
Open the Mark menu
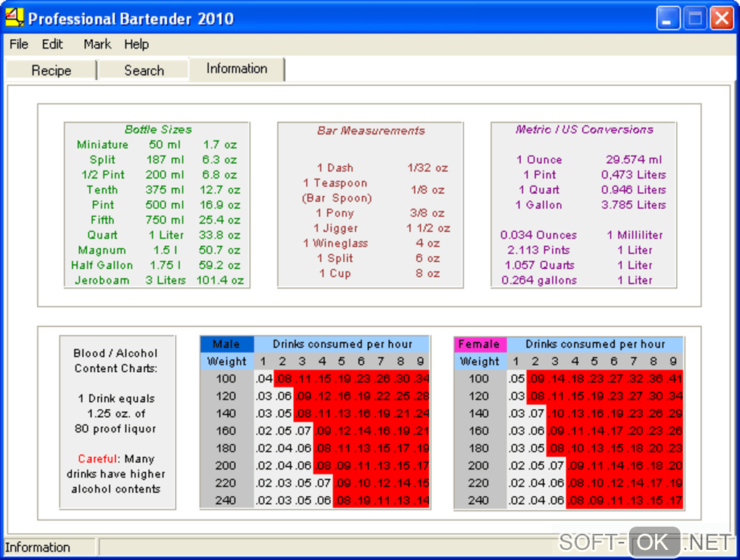tap(97, 44)
